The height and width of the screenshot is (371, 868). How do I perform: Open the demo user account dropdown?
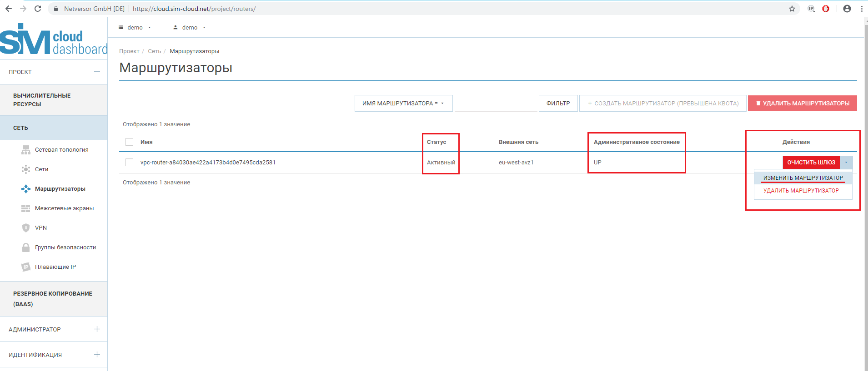click(x=190, y=28)
